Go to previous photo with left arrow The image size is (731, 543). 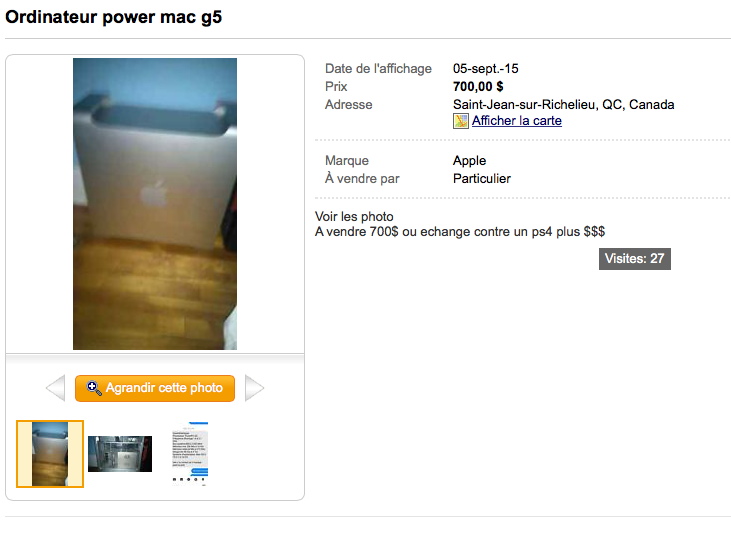pyautogui.click(x=55, y=388)
